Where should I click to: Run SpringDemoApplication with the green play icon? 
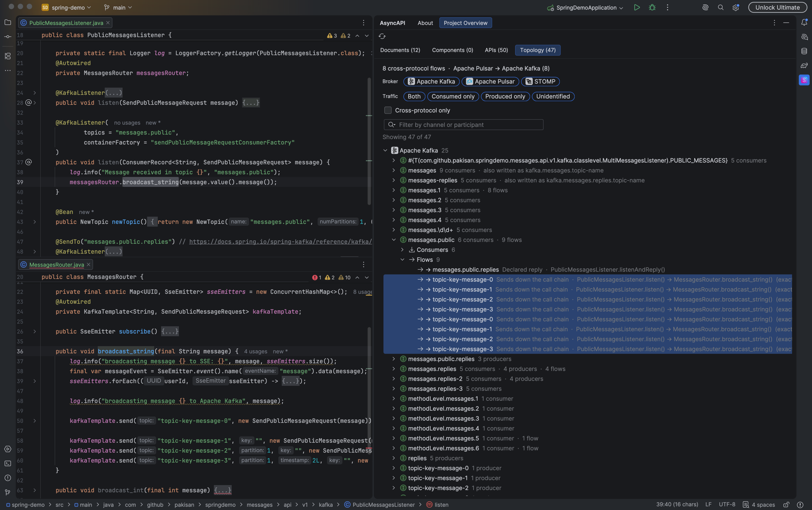[637, 7]
